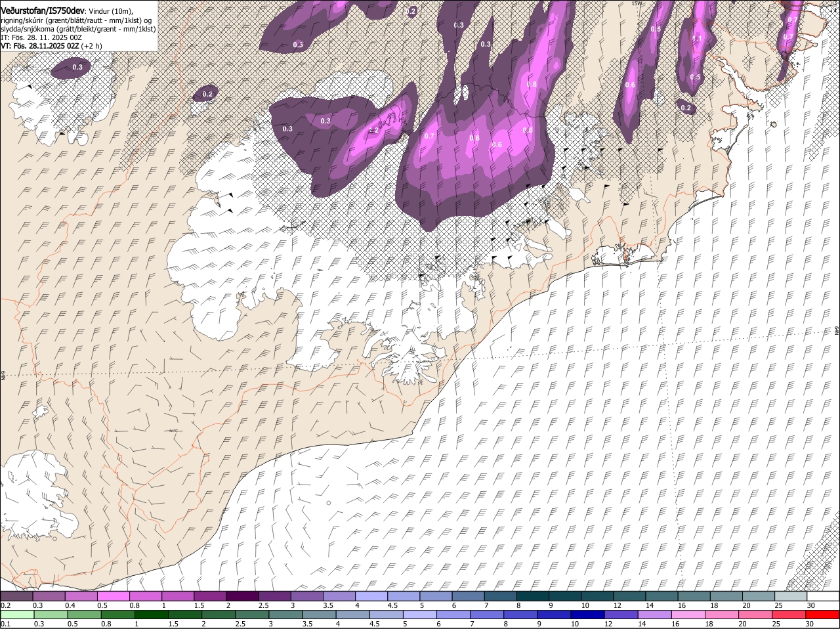Select the 25 swatch in the upper legend row
The height and width of the screenshot is (629, 840).
coord(791,596)
